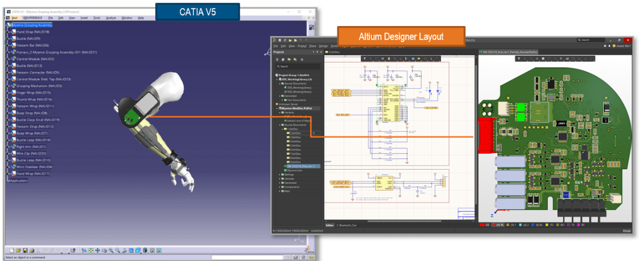Expand the Forearm Bar (NAUO6) node
644x261 pixels.
point(7,45)
